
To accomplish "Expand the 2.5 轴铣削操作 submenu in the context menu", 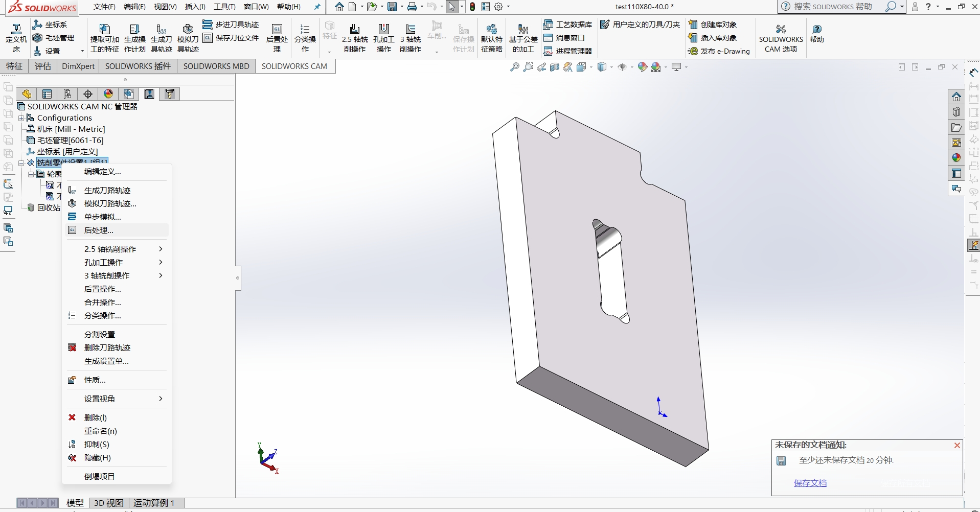I will point(161,249).
